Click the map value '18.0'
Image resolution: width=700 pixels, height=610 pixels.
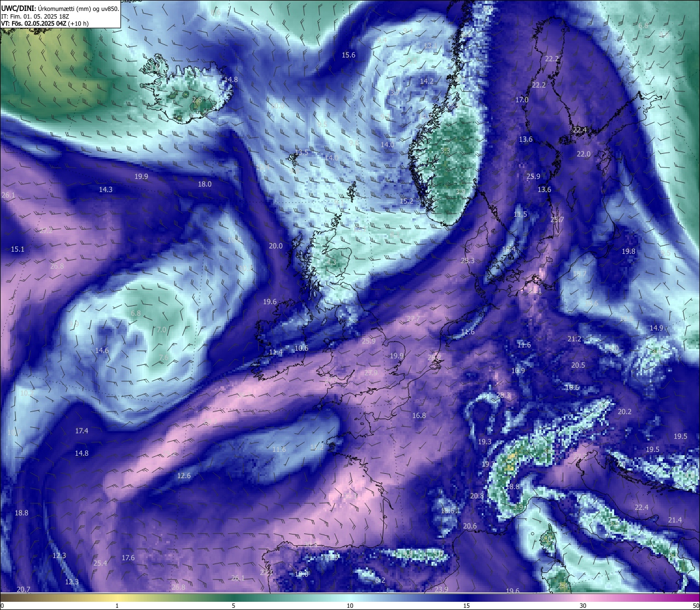(x=205, y=184)
